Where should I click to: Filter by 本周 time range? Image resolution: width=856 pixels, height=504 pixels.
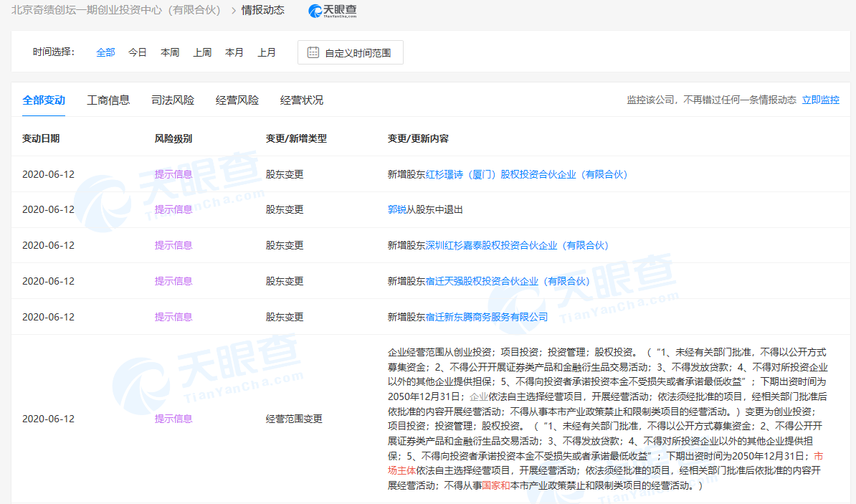170,52
